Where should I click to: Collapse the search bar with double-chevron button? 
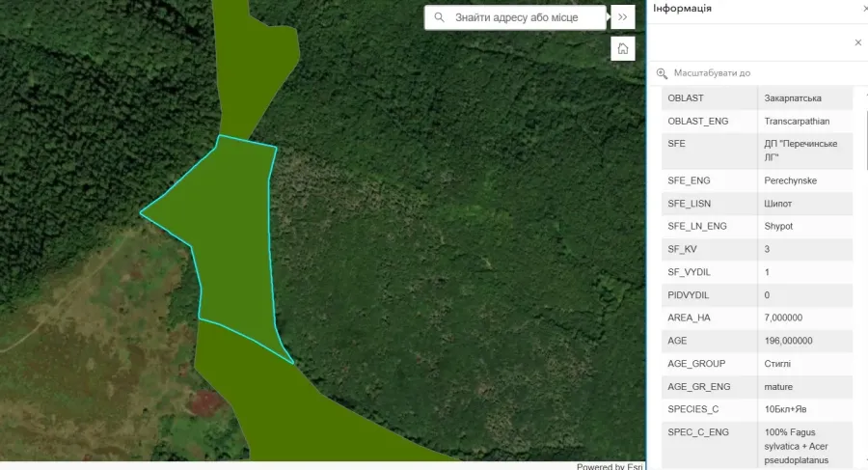point(623,17)
